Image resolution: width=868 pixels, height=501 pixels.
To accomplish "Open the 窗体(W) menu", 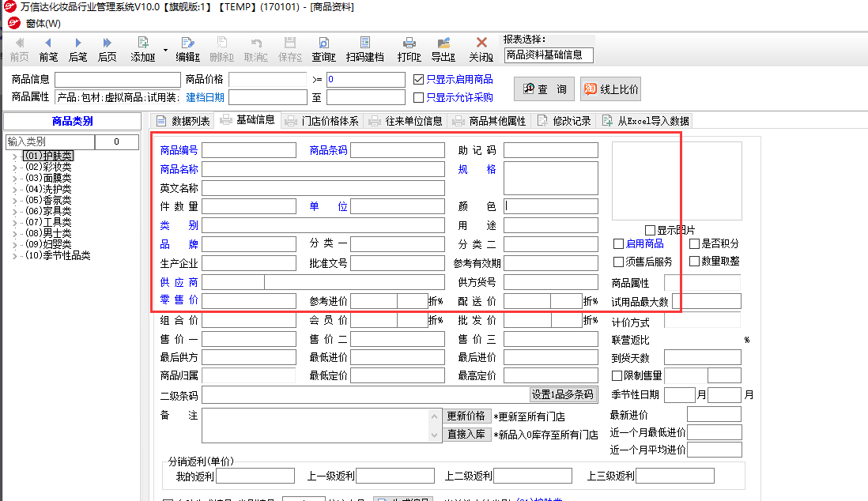I will pyautogui.click(x=43, y=23).
